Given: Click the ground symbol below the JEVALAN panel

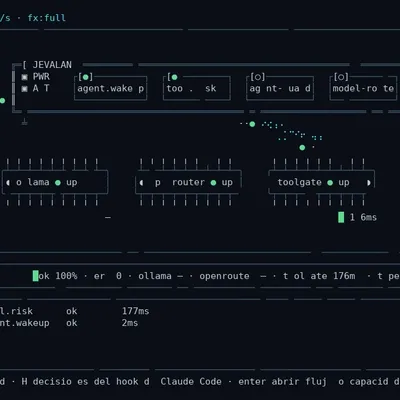Looking at the screenshot, I should 24,121.
